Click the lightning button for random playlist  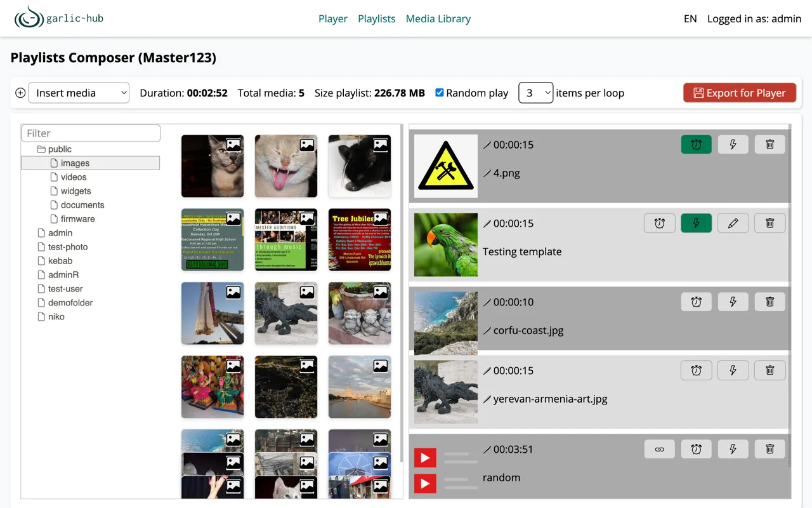tap(733, 449)
